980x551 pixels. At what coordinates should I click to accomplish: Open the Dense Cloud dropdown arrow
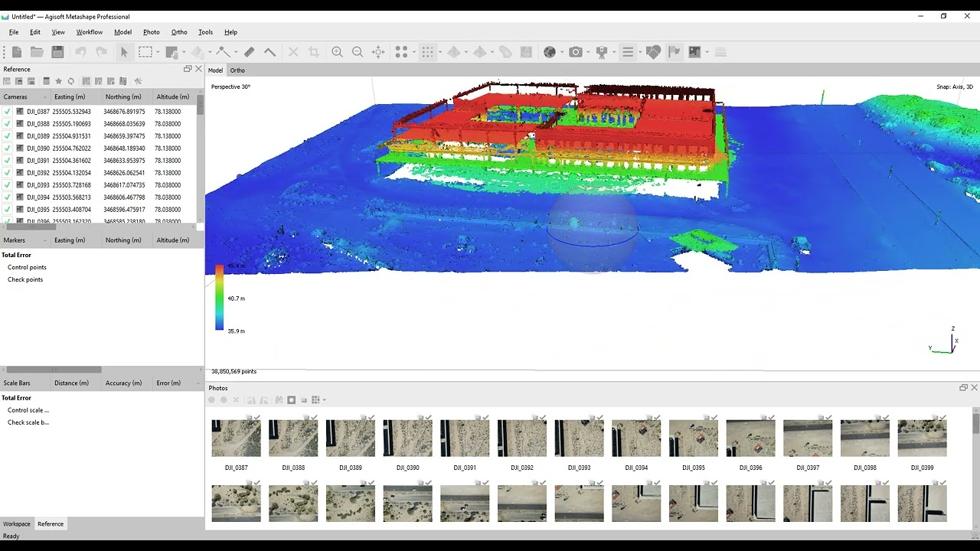tap(439, 52)
